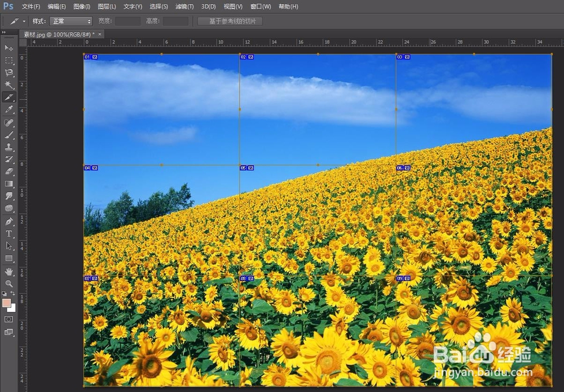The width and height of the screenshot is (564, 392).
Task: Open the 滤镜(T) menu
Action: tap(184, 6)
